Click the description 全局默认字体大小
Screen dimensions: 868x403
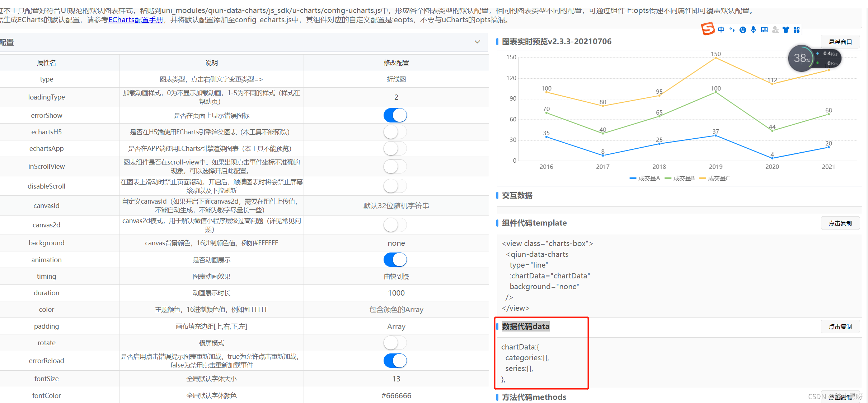tap(211, 379)
